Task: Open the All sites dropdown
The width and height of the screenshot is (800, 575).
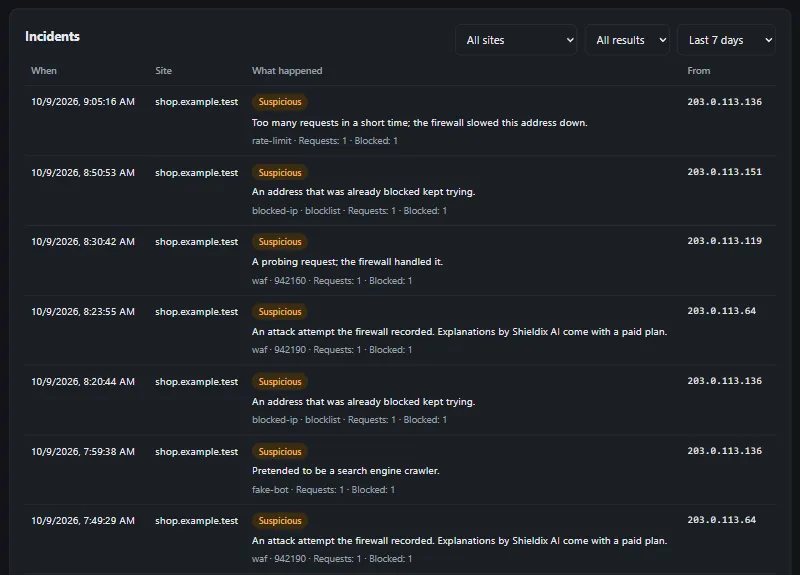Action: (516, 40)
